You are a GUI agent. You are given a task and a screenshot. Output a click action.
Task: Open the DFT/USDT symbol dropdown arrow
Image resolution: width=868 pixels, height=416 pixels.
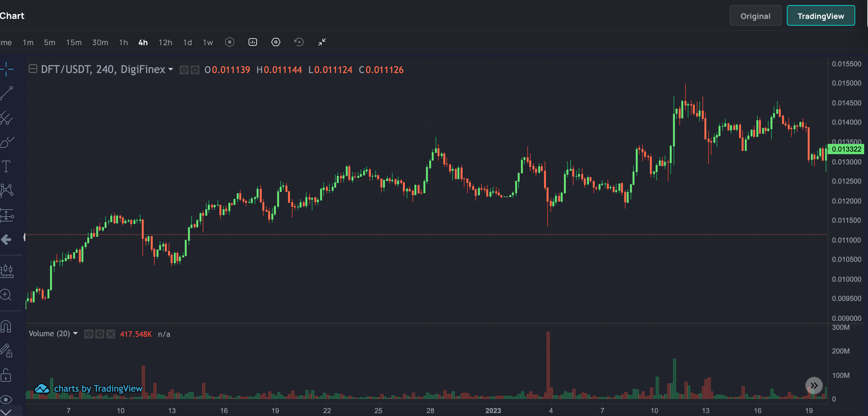click(x=171, y=70)
